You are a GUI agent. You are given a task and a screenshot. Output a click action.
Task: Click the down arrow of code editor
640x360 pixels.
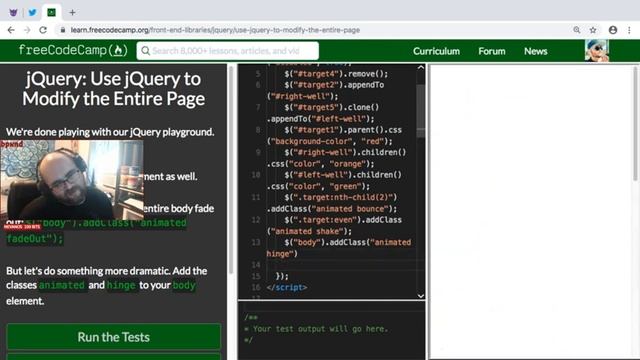pyautogui.click(x=421, y=296)
